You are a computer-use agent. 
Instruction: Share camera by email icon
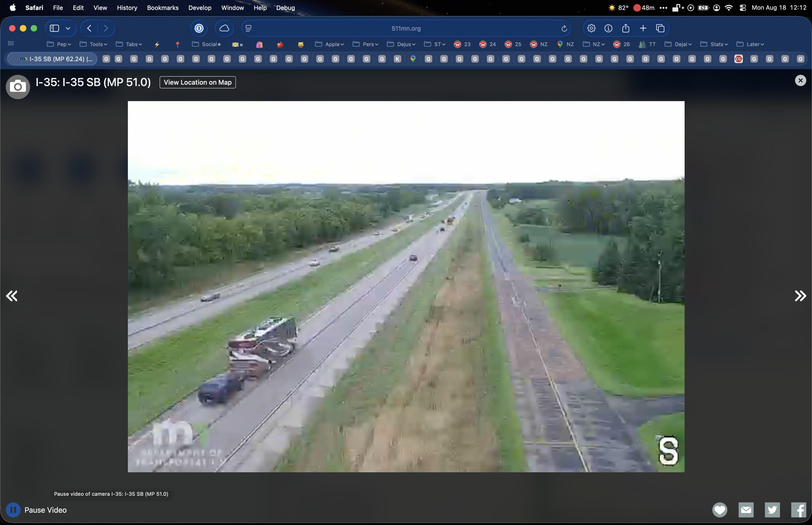pyautogui.click(x=746, y=510)
